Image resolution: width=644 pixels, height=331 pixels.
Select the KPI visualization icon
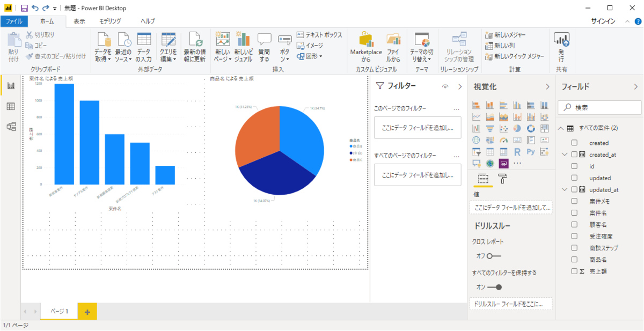[x=545, y=140]
